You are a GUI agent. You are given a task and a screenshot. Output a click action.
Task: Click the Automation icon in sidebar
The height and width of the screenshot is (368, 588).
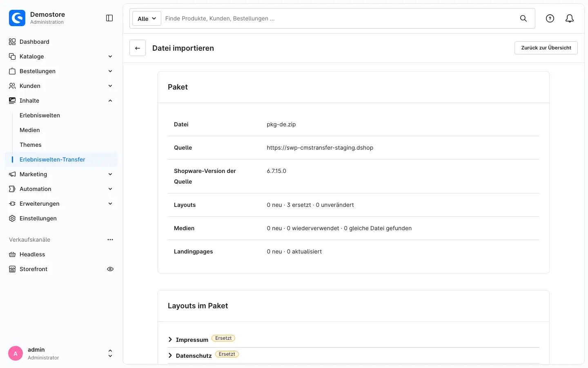[12, 189]
